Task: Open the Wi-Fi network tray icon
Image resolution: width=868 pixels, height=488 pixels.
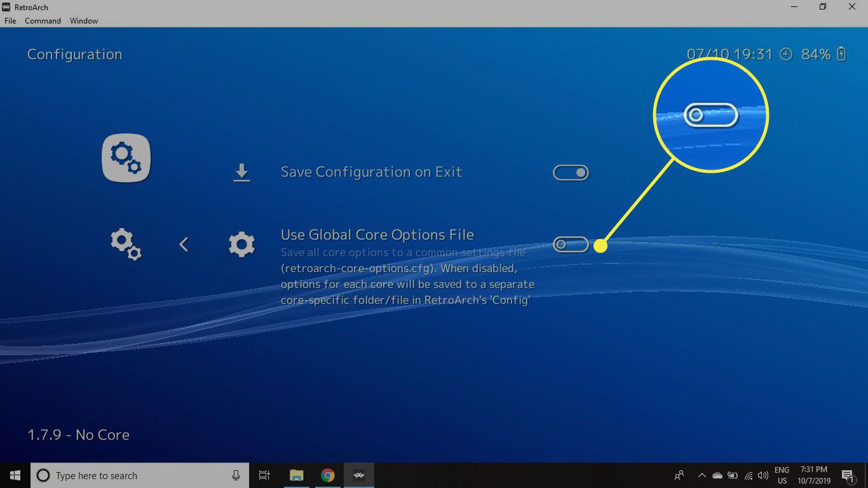Action: [749, 475]
